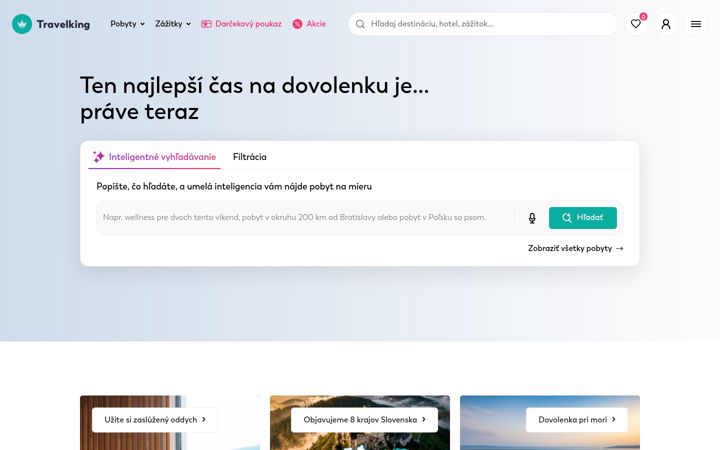
Task: Open Objavujeme 8 krajov Slovenska card
Action: point(364,420)
